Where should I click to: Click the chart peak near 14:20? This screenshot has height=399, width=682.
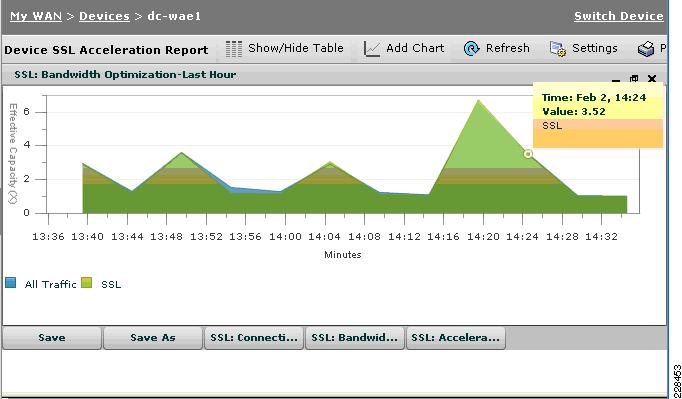478,101
